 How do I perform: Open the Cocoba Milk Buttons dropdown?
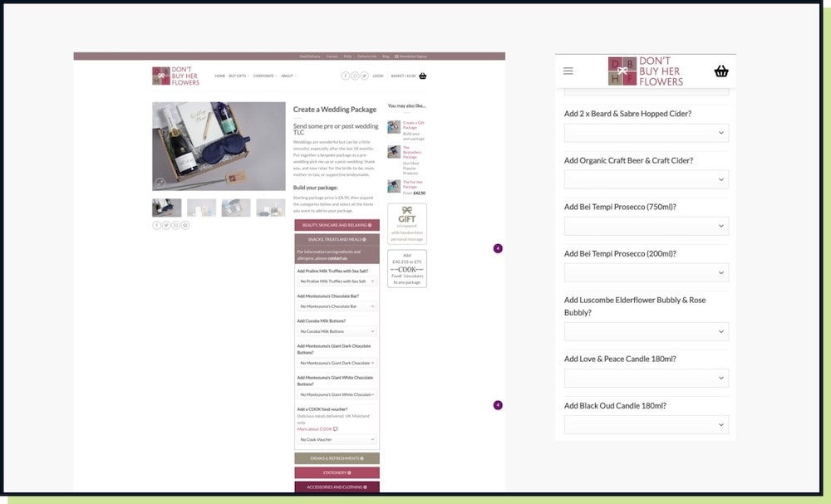click(337, 331)
